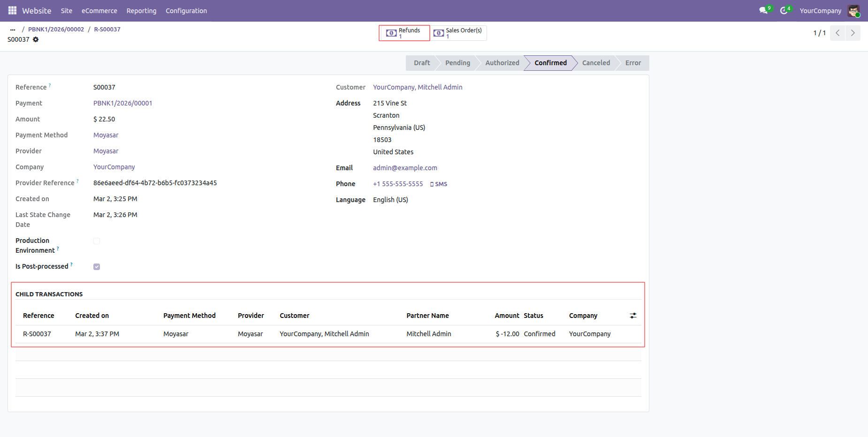
Task: Toggle the Is Post-processed checkbox
Action: (97, 267)
